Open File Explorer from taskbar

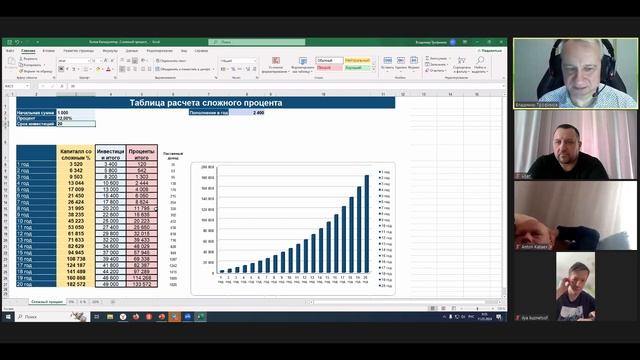point(110,317)
